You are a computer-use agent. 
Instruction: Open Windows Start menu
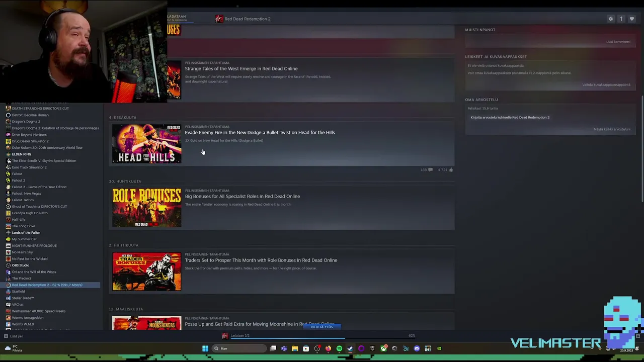(x=205, y=348)
